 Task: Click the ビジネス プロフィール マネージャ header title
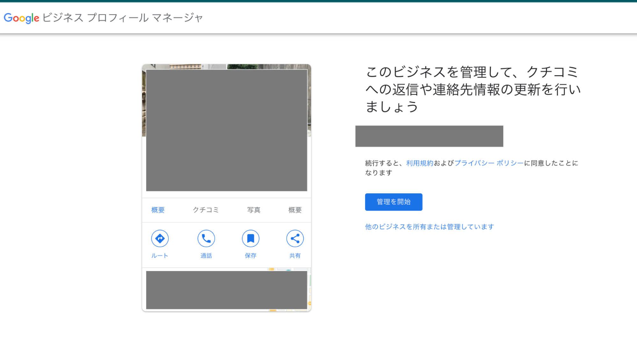tap(122, 18)
